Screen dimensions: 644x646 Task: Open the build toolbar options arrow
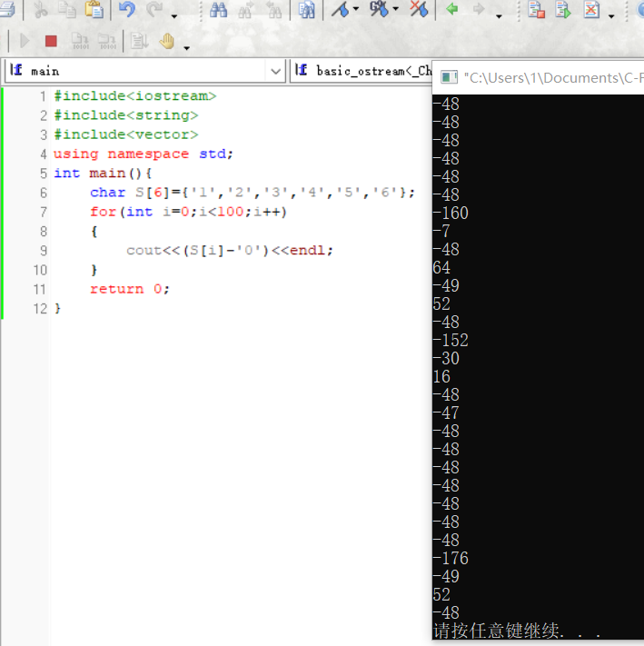coord(611,16)
